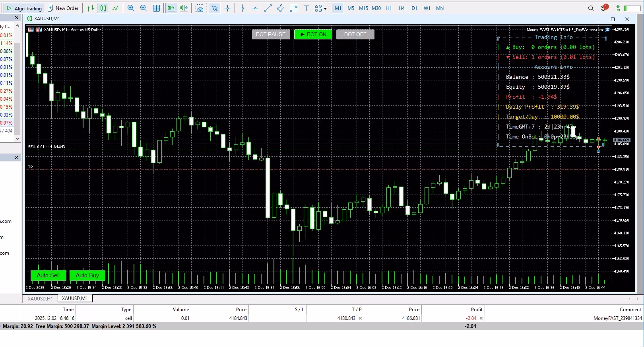Screen dimensions: 644x347
Task: Close the sell position via Profit x
Action: click(481, 318)
